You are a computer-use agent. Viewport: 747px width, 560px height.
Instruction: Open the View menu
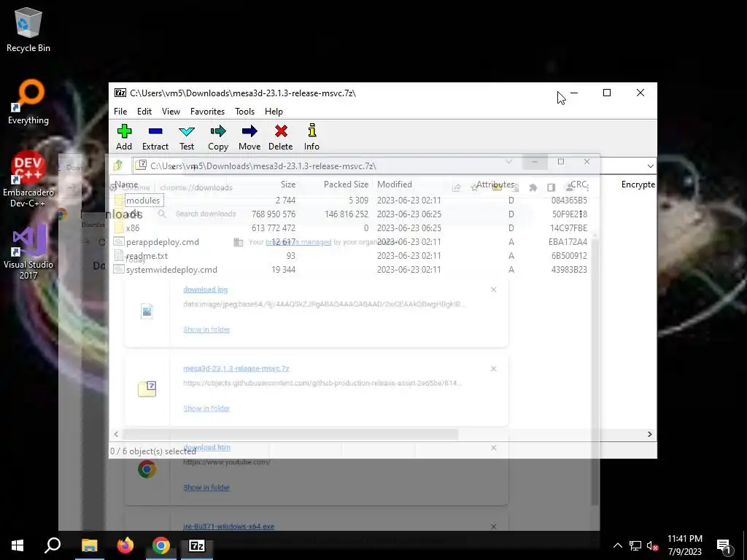click(x=171, y=112)
